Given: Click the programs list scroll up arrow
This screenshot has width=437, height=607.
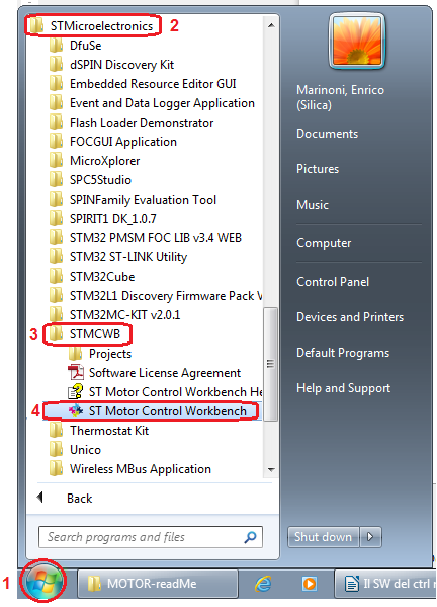Looking at the screenshot, I should point(271,26).
